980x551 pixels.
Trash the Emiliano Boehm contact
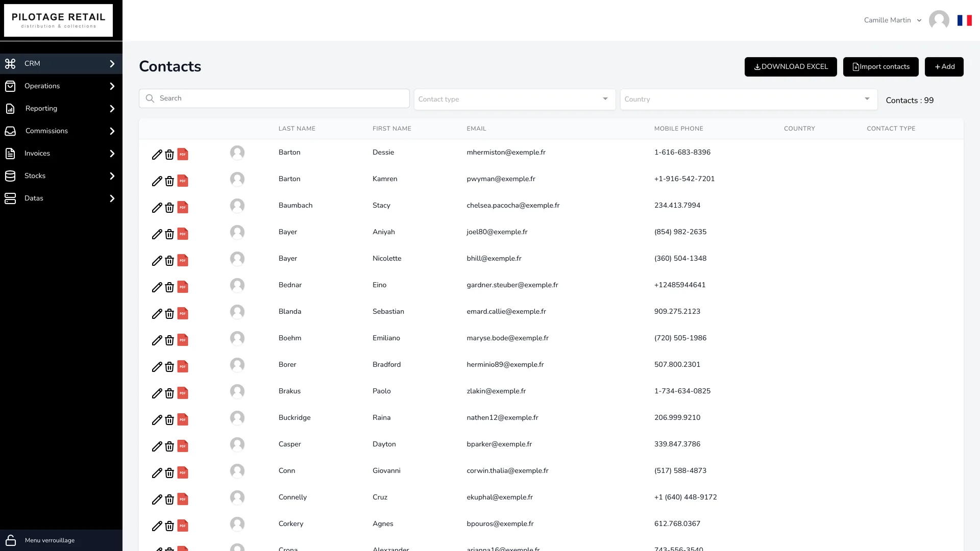[x=169, y=340]
